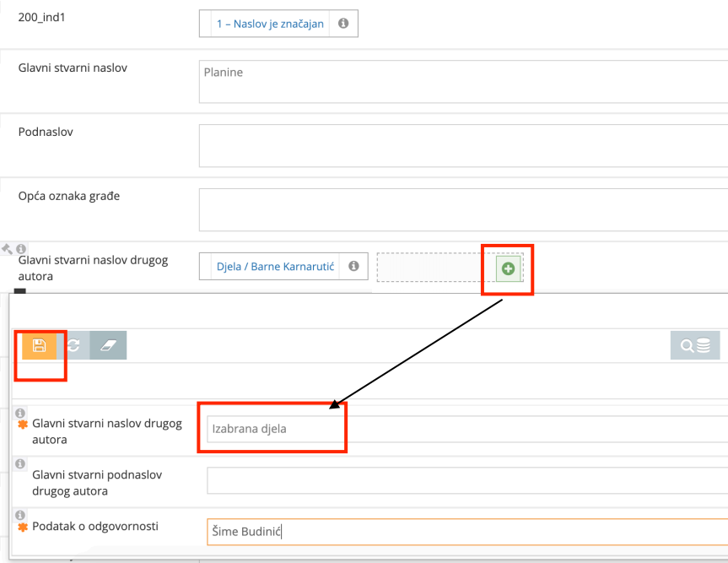The height and width of the screenshot is (563, 728).
Task: Click the orange save (floppy disk) icon
Action: click(x=39, y=345)
